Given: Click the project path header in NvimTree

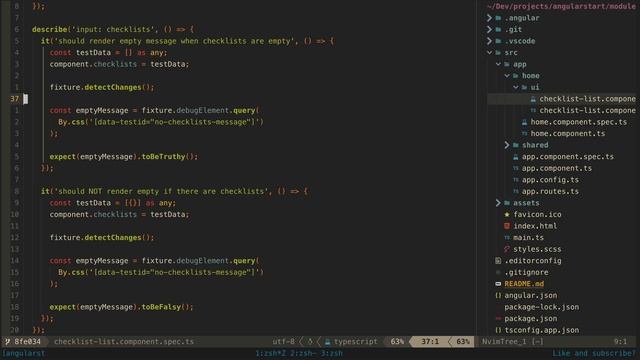Looking at the screenshot, I should [x=561, y=6].
